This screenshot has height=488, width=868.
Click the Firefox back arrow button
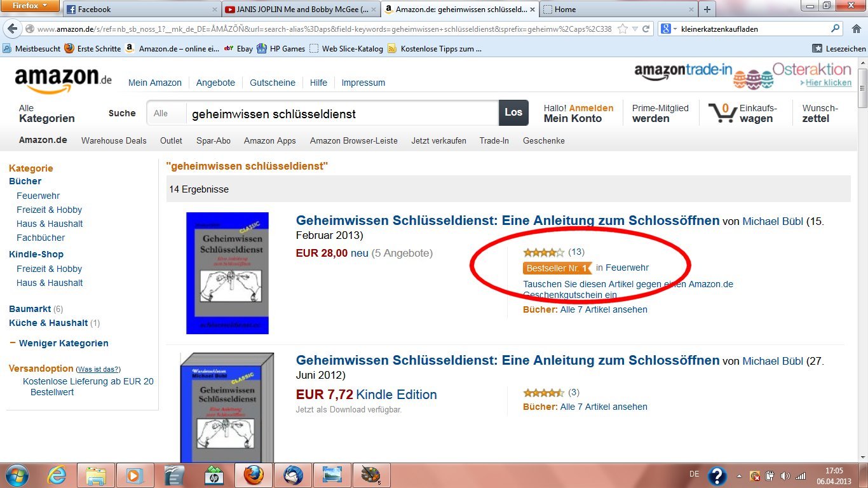pos(12,29)
